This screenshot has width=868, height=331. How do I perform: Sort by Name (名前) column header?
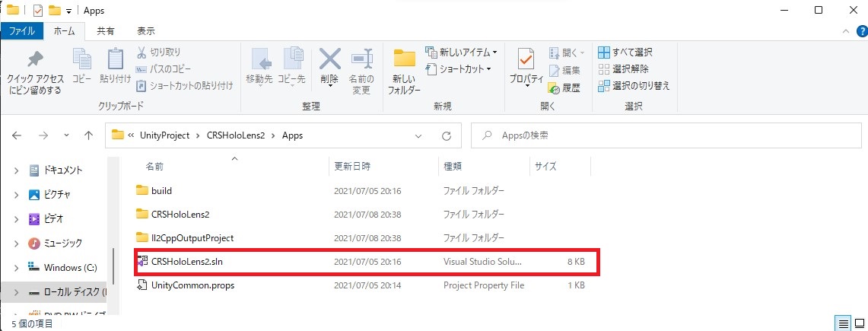pyautogui.click(x=154, y=166)
